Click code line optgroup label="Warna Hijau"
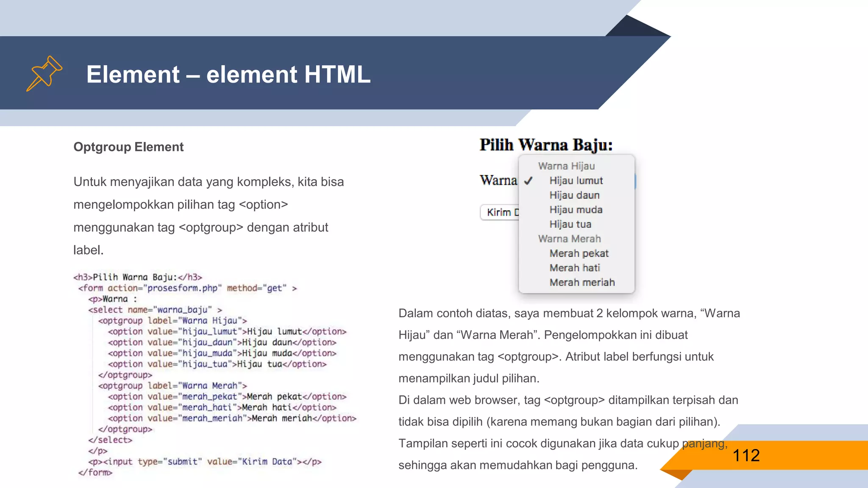Screen dimensions: 868x488 click(172, 321)
